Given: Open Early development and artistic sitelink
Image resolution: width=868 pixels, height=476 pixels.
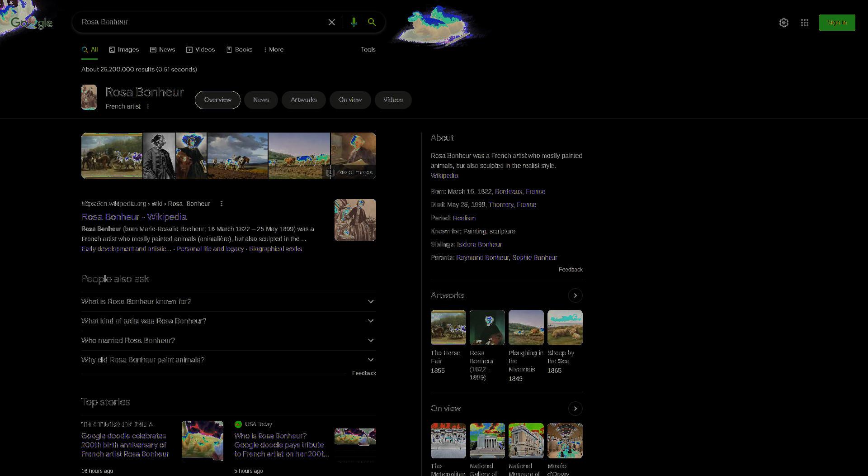Looking at the screenshot, I should click(x=126, y=249).
